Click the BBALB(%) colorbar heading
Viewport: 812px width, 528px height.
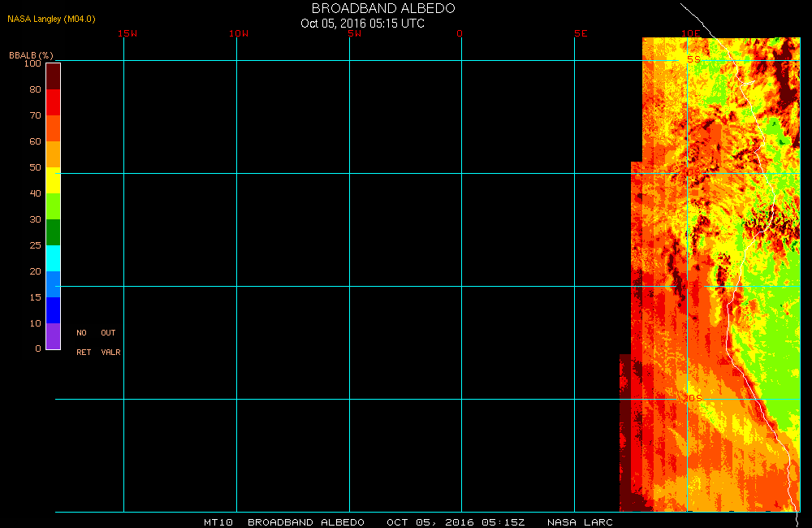coord(31,54)
